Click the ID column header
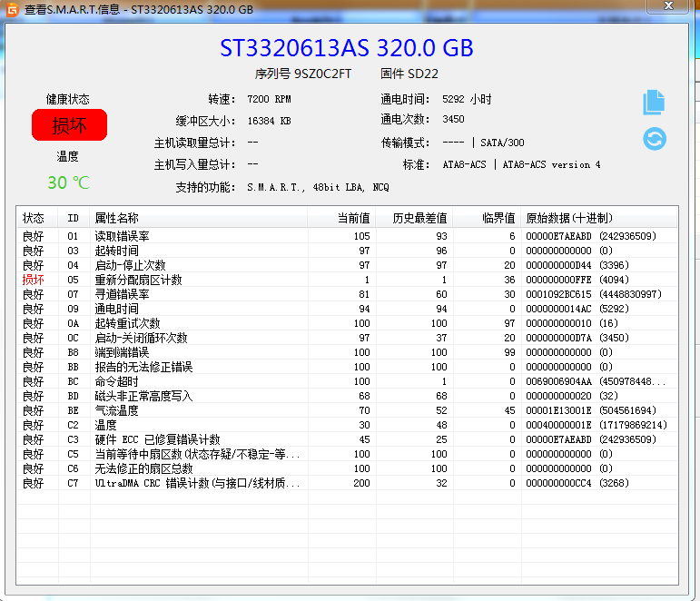 (x=73, y=218)
